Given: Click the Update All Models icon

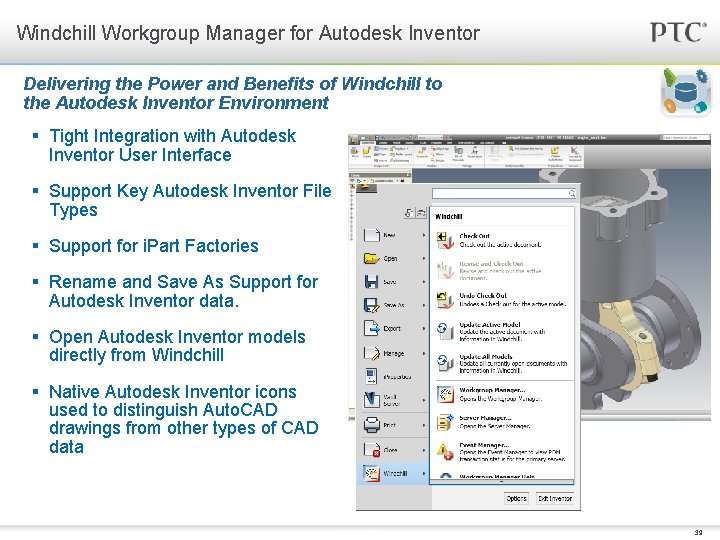Looking at the screenshot, I should [444, 362].
